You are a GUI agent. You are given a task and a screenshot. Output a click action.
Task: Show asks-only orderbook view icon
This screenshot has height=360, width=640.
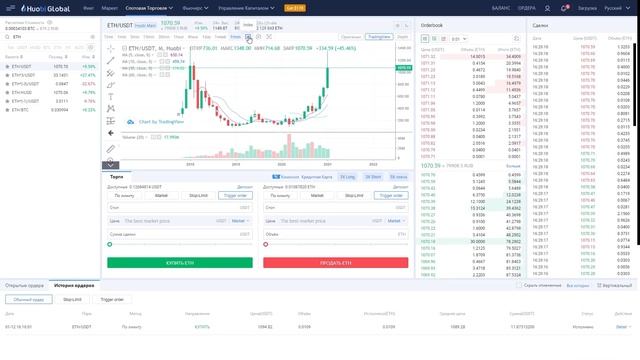(x=444, y=38)
